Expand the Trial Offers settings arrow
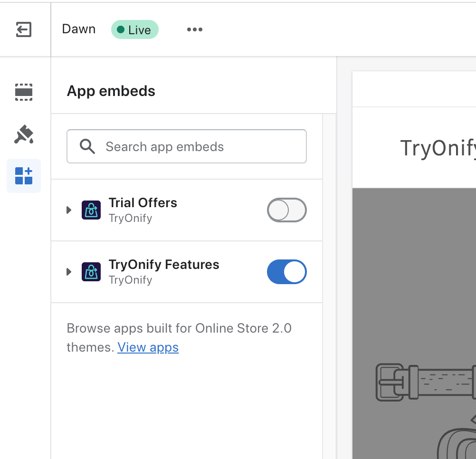Screen dimensions: 476x459 coord(69,210)
